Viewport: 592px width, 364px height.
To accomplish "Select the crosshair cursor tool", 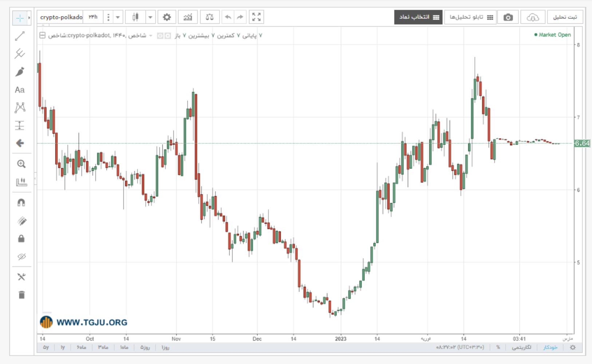I will click(x=20, y=18).
